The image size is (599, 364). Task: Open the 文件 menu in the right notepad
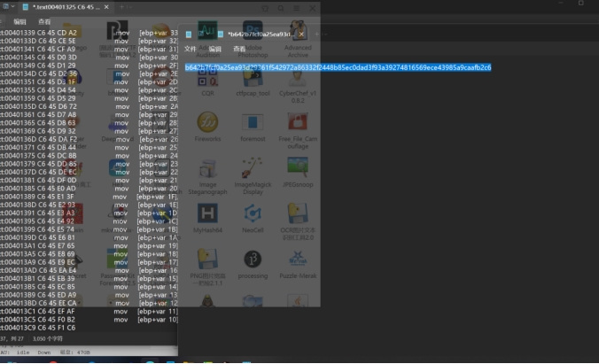click(x=190, y=50)
